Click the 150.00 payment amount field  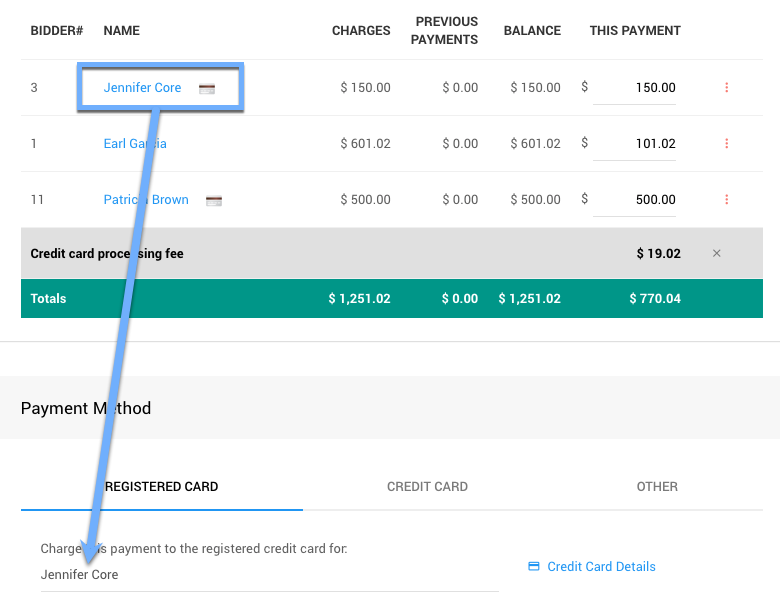(x=635, y=88)
